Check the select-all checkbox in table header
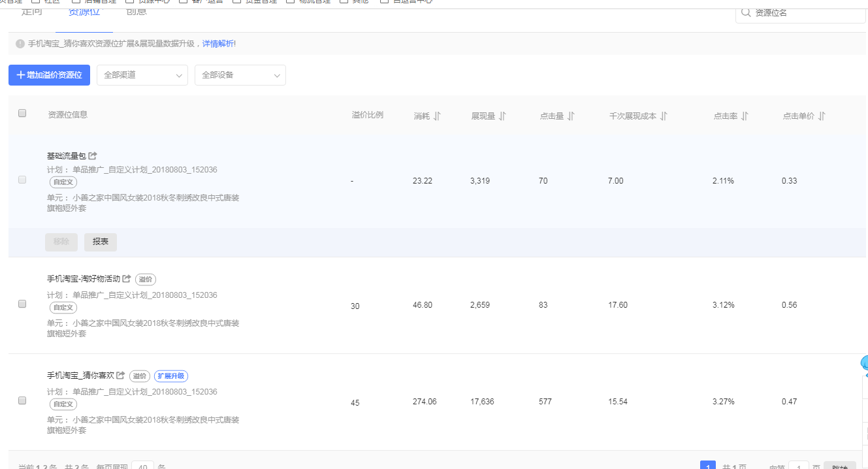This screenshot has height=469, width=868. (22, 113)
